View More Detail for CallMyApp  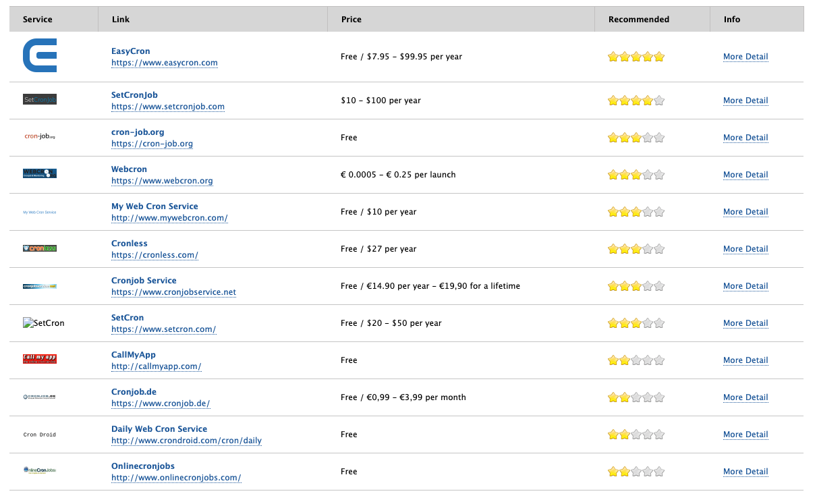click(745, 360)
